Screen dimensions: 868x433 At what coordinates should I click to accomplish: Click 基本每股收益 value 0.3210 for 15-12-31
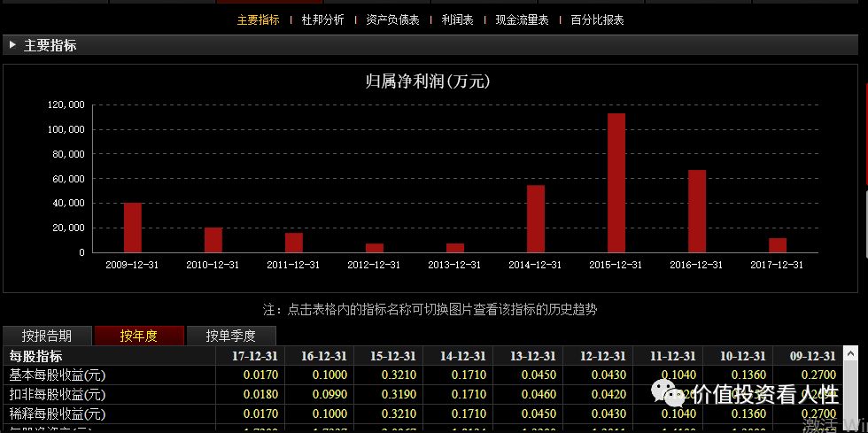tap(399, 375)
